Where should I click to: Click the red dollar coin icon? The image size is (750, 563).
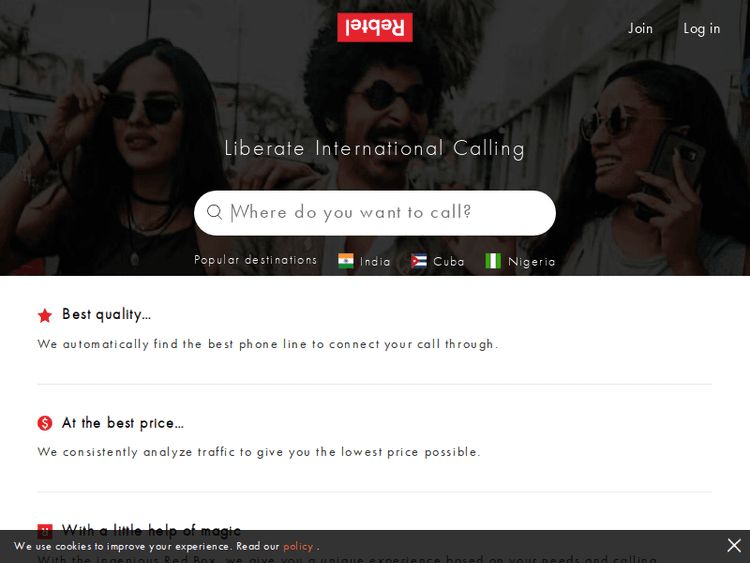pos(45,423)
